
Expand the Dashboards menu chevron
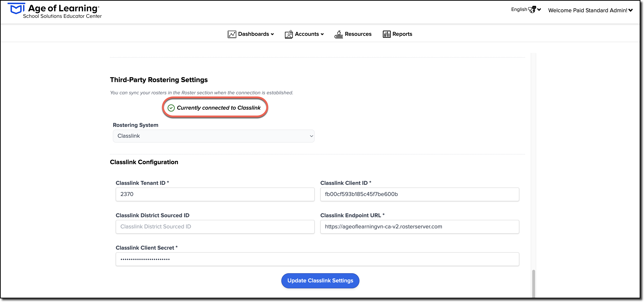pos(272,34)
